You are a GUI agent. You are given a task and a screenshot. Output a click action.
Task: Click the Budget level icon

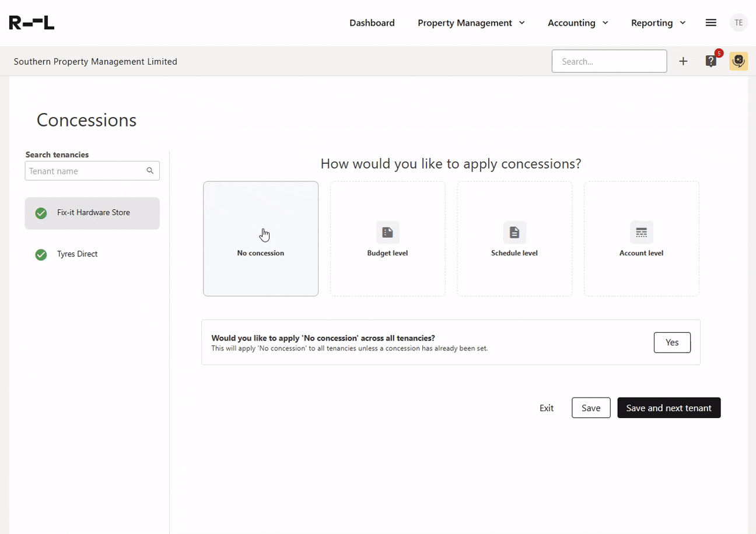(x=387, y=233)
